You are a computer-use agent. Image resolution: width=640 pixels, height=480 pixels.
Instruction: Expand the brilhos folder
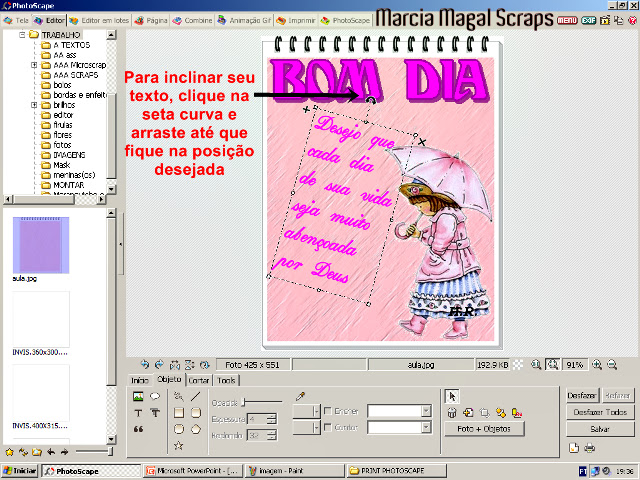coord(34,105)
